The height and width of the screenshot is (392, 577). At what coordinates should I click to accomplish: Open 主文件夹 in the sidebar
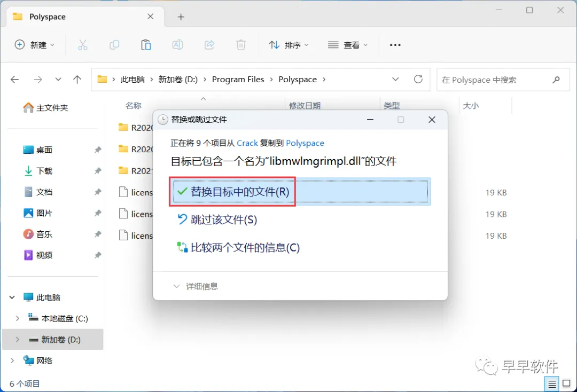click(x=45, y=108)
